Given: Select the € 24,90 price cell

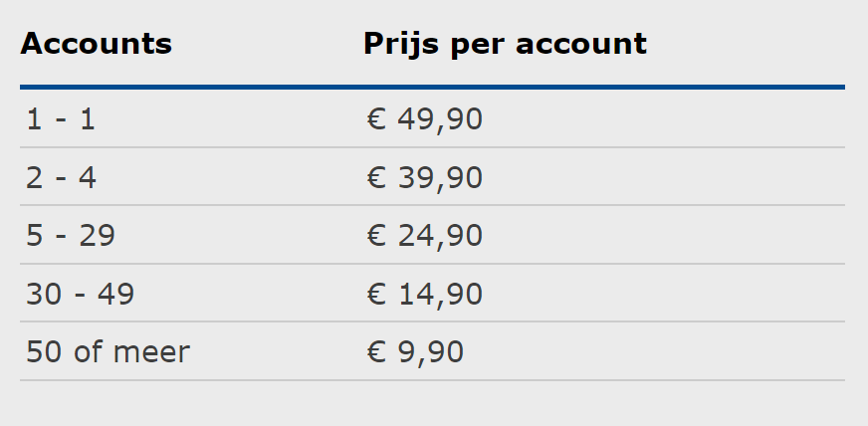Looking at the screenshot, I should (425, 236).
